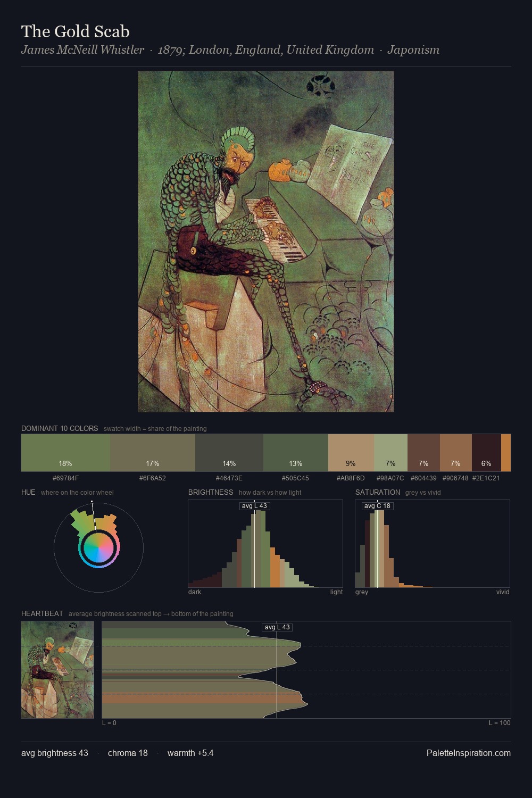The image size is (532, 798).
Task: Click 'avg brightness 43' in the footer
Action: pyautogui.click(x=55, y=753)
